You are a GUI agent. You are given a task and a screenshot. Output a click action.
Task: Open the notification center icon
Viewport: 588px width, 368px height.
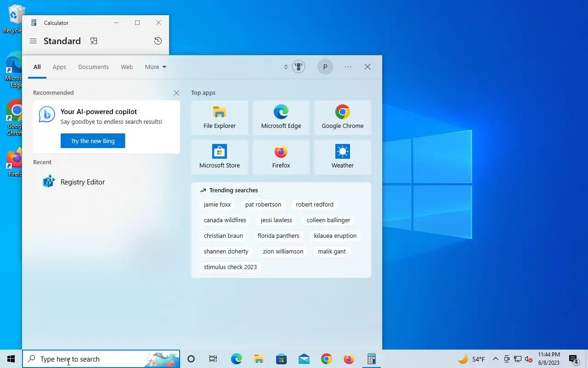[573, 359]
